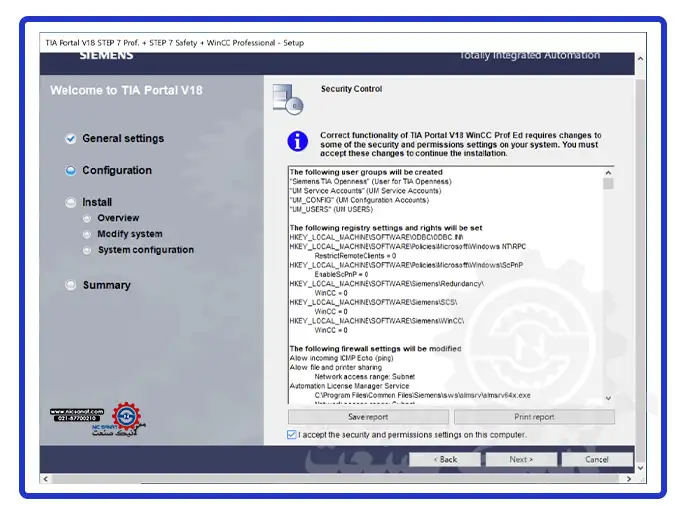Screen dimensions: 686x516
Task: Click the Install step bullet
Action: (70, 202)
